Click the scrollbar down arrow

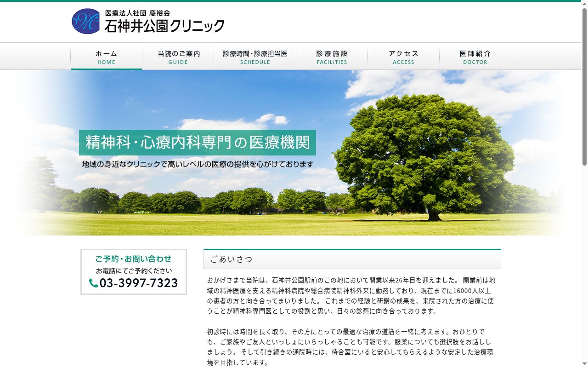pos(584,364)
